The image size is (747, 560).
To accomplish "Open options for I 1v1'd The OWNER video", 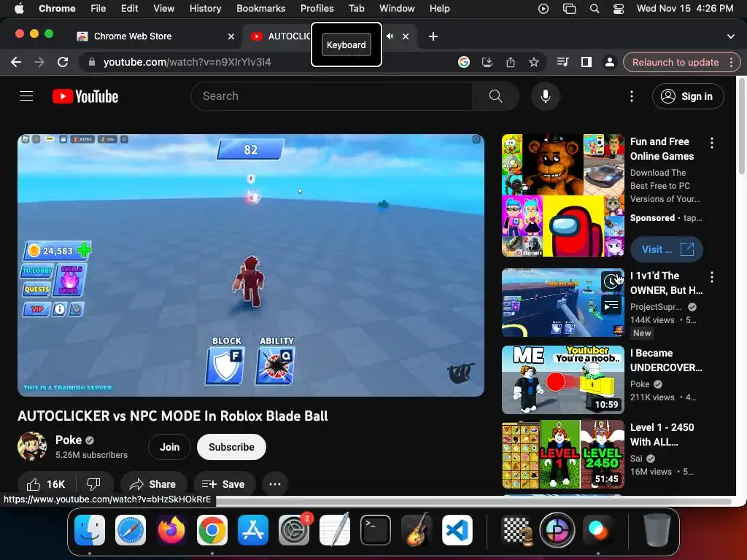I will [x=712, y=277].
